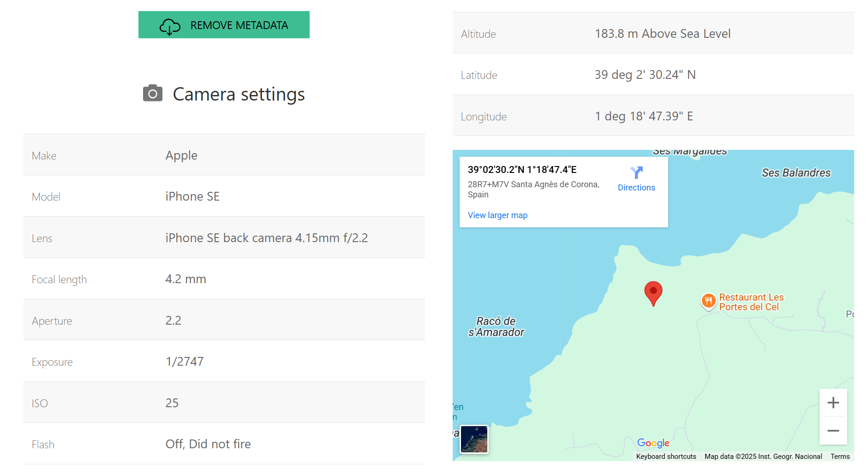Screen dimensions: 868x475
Task: Click the Racó de s'Amarador map label
Action: pos(496,327)
